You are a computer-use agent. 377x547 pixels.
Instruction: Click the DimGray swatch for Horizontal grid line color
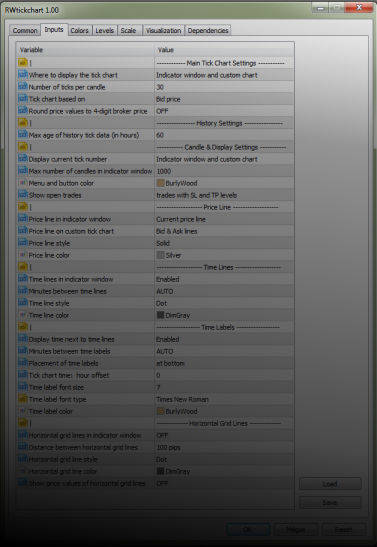160,471
